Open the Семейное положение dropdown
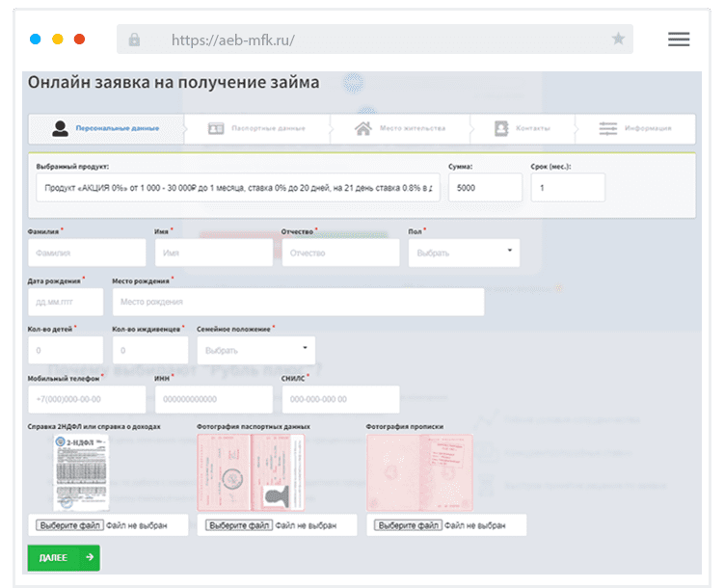This screenshot has height=588, width=724. [x=255, y=350]
